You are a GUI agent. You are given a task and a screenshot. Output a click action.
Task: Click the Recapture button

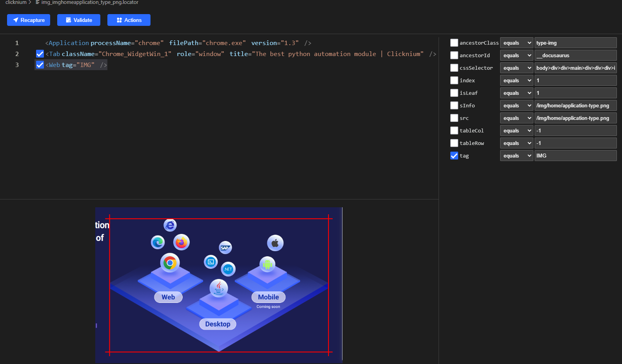[29, 20]
